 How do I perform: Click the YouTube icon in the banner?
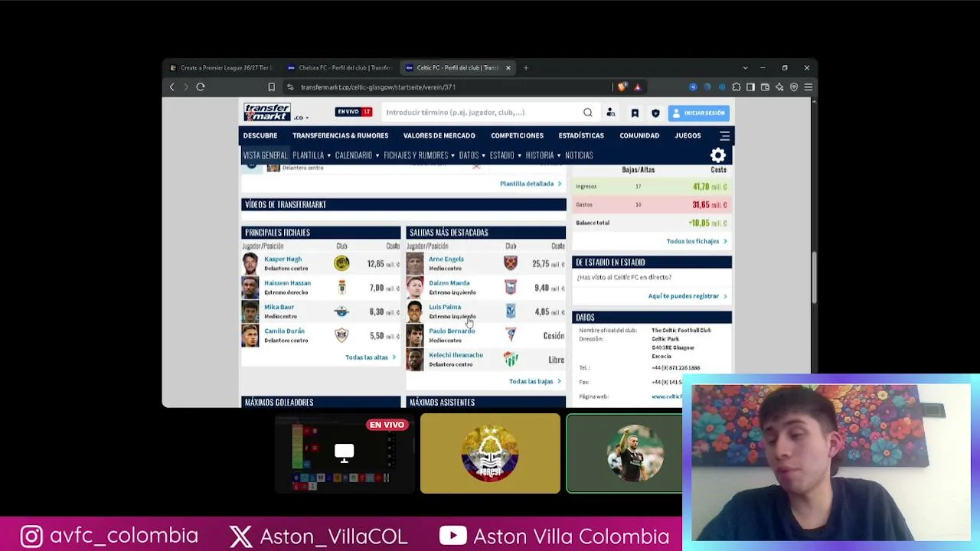(452, 536)
